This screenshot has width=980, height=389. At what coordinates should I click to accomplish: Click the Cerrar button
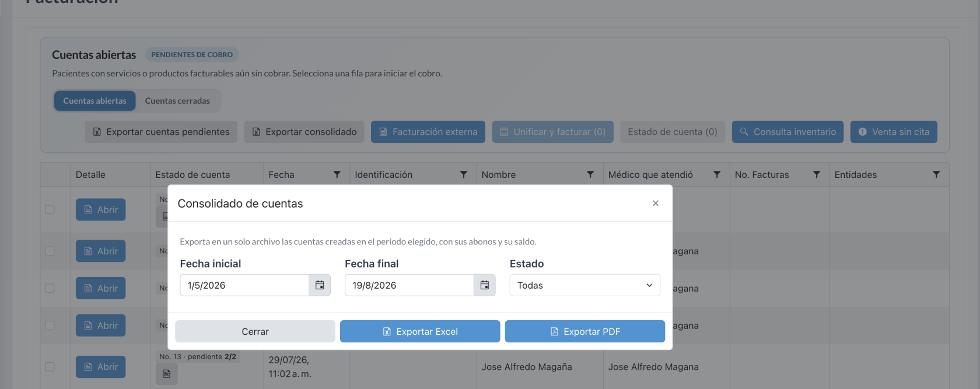255,331
